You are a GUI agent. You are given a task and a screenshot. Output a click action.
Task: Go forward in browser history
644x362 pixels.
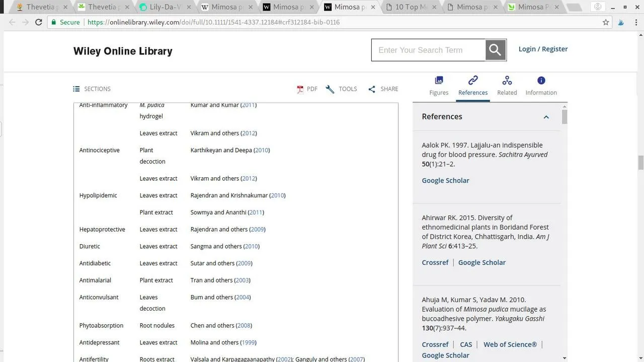(25, 22)
